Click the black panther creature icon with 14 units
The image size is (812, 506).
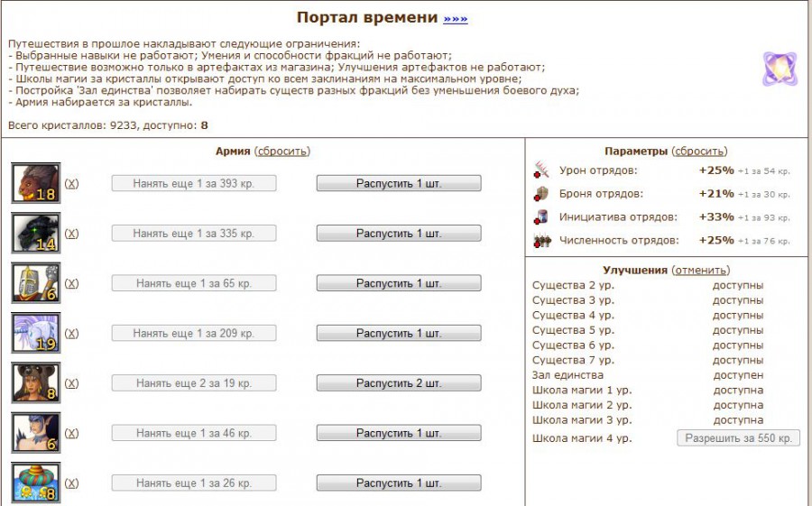pyautogui.click(x=36, y=233)
